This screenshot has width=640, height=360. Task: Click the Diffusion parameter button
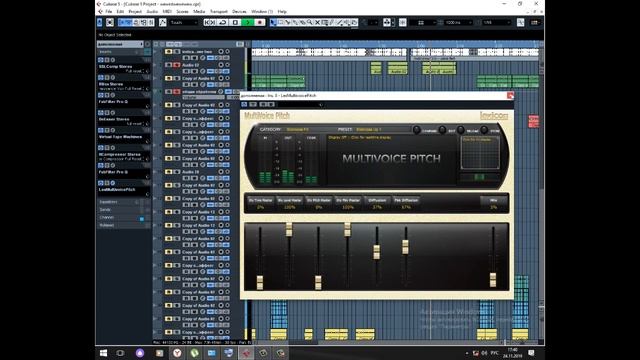coord(377,200)
